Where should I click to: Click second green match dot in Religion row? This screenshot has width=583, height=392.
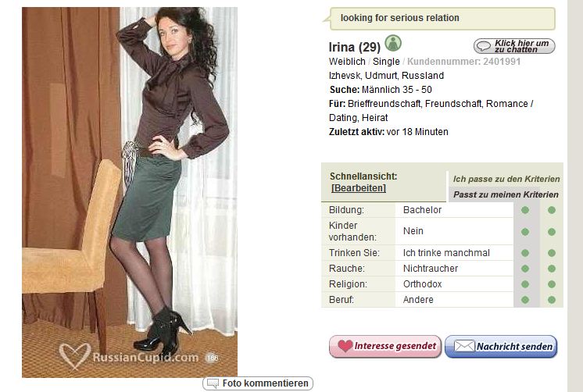point(552,284)
